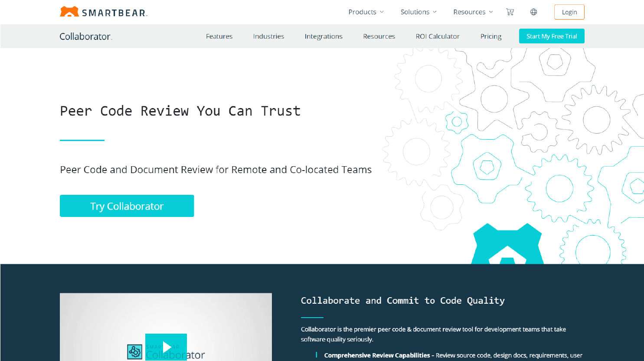This screenshot has width=644, height=361.
Task: Click the SmartBear logo
Action: (x=103, y=12)
